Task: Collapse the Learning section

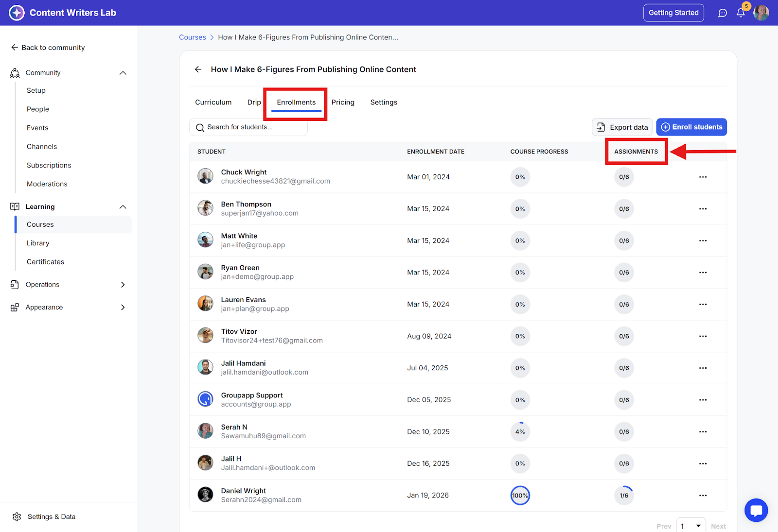Action: (123, 207)
